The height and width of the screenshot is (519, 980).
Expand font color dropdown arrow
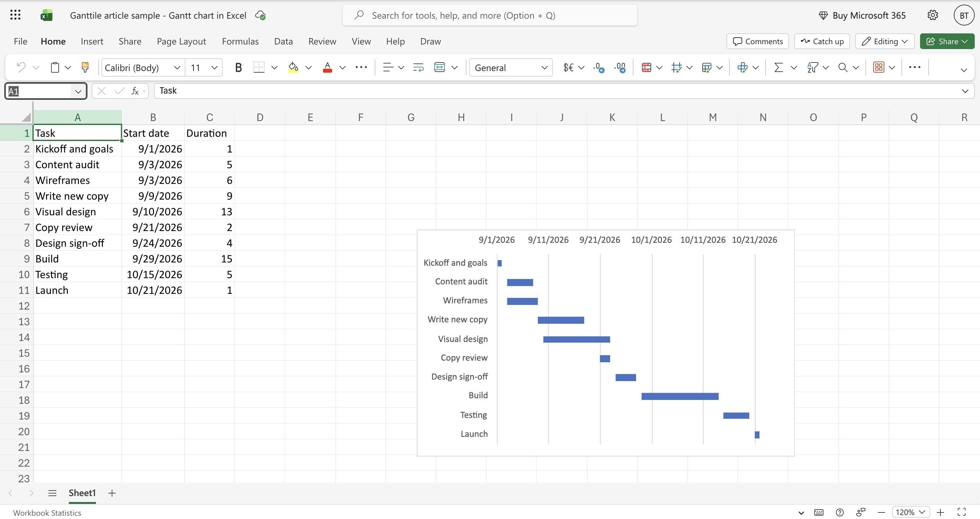pyautogui.click(x=342, y=68)
